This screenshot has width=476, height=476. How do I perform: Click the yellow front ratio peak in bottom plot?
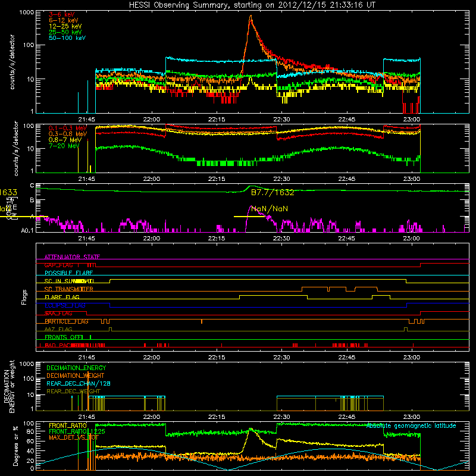click(251, 430)
